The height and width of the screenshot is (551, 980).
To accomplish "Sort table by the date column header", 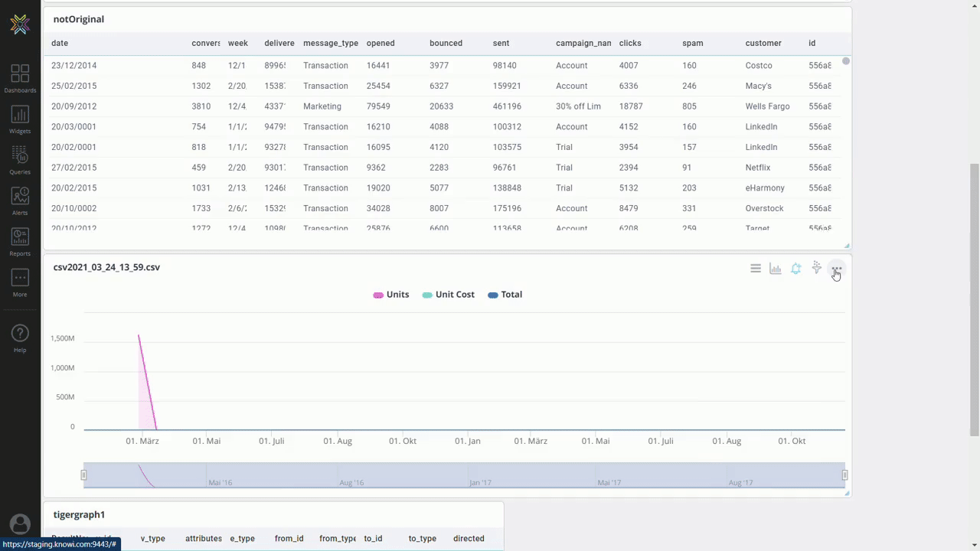I will point(60,44).
